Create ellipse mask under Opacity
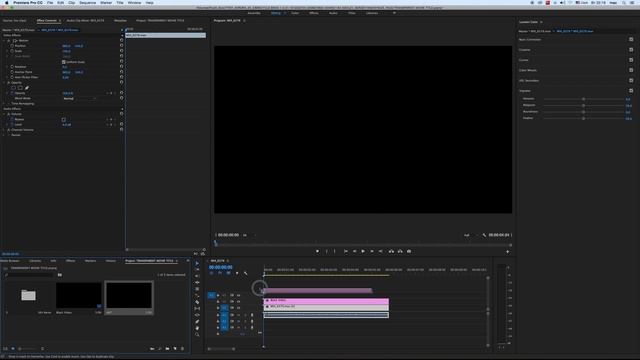 [13, 88]
